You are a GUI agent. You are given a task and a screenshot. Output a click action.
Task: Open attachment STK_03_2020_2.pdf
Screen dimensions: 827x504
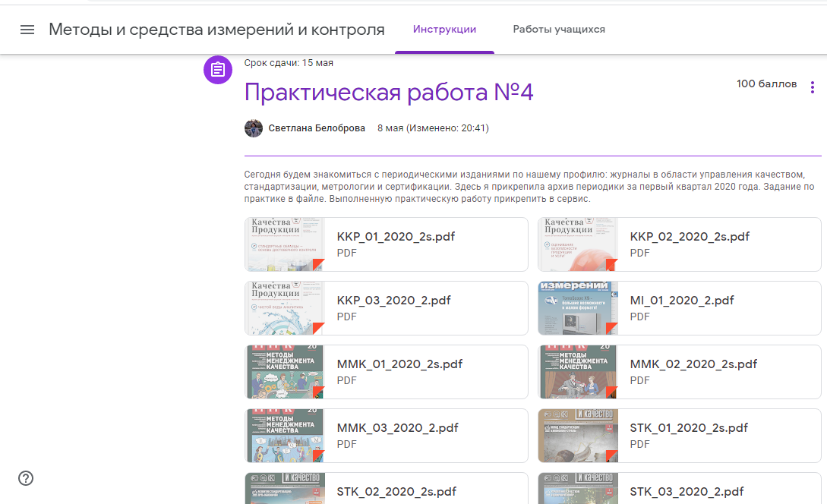[687, 490]
